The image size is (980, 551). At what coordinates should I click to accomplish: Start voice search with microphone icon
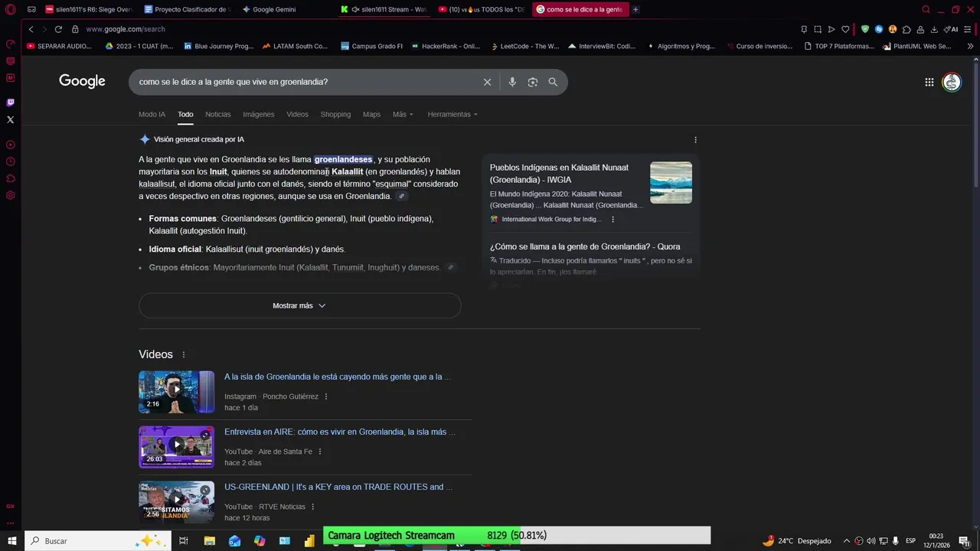pyautogui.click(x=512, y=82)
